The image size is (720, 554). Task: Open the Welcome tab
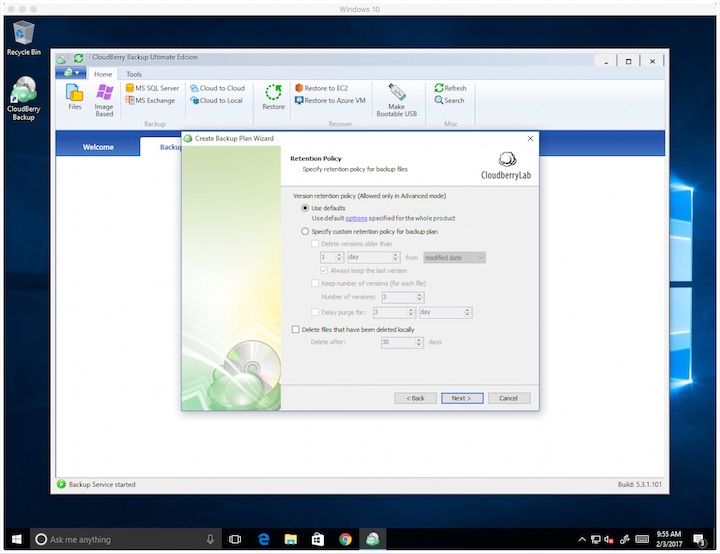[98, 147]
